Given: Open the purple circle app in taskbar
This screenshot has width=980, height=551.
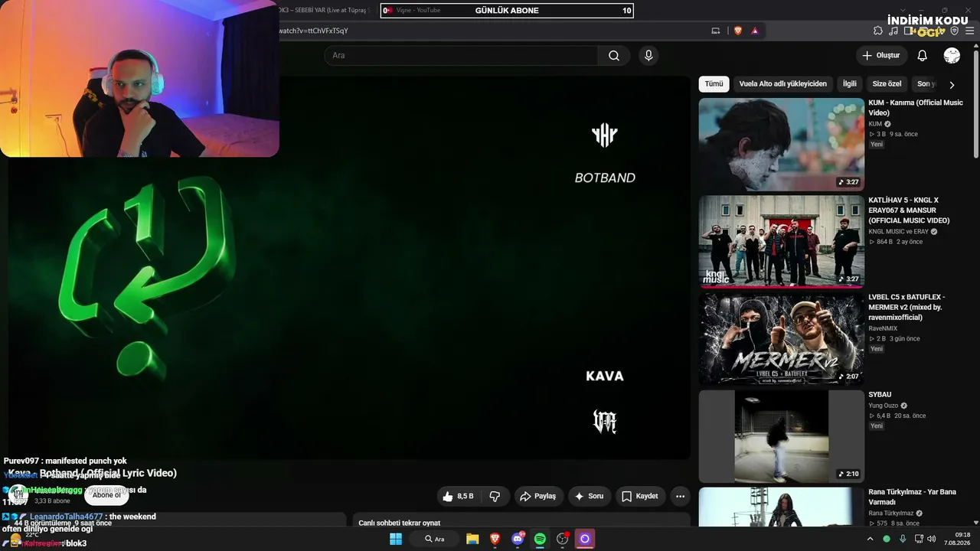Looking at the screenshot, I should (x=585, y=539).
